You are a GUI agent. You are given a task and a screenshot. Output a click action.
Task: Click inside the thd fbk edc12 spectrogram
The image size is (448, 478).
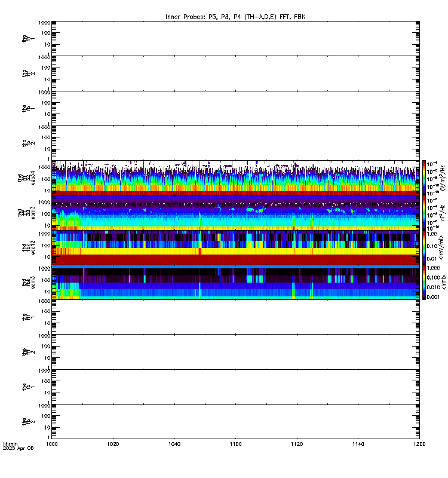235,247
